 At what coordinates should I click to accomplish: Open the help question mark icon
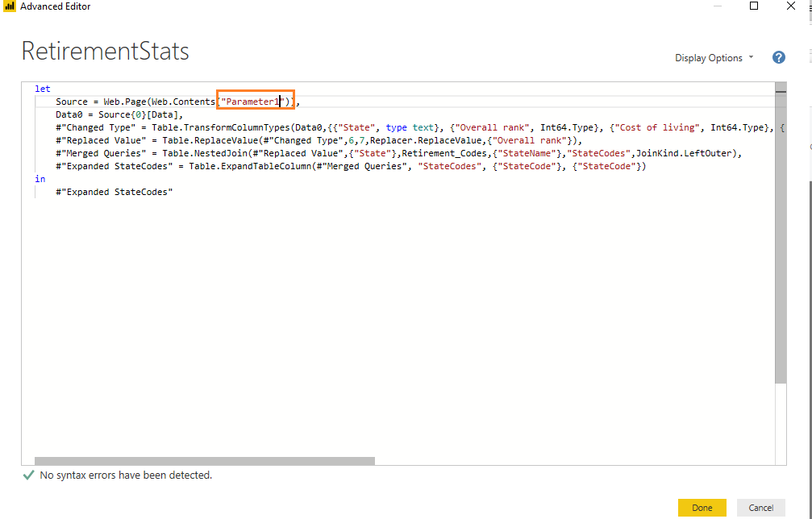coord(778,57)
